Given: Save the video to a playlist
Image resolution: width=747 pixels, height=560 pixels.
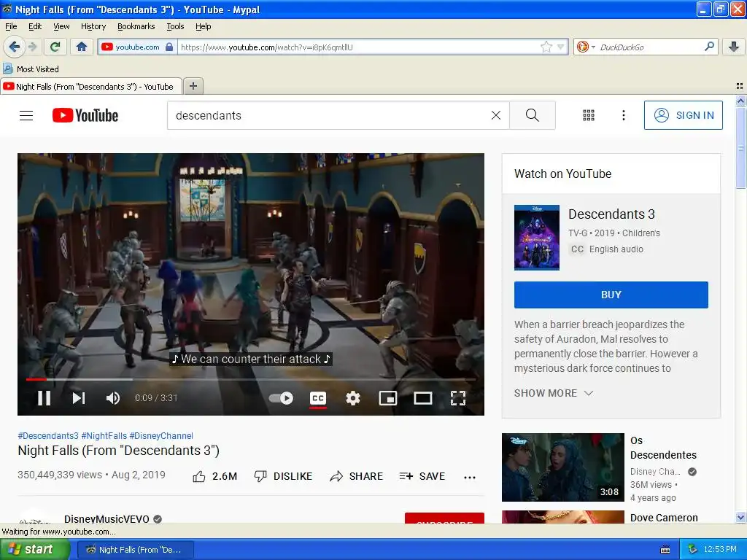Looking at the screenshot, I should click(x=422, y=476).
